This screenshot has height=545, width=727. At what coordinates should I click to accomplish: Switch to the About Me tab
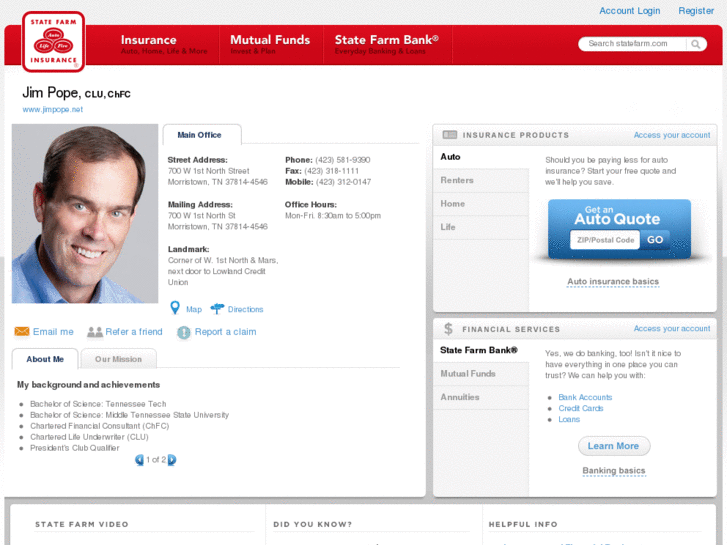click(x=45, y=359)
